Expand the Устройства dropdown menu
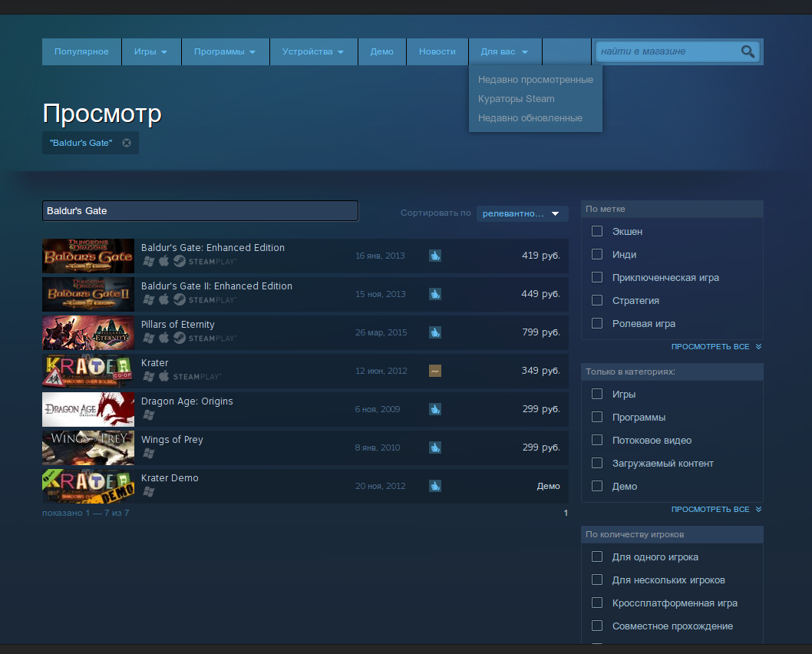The image size is (812, 654). (313, 51)
